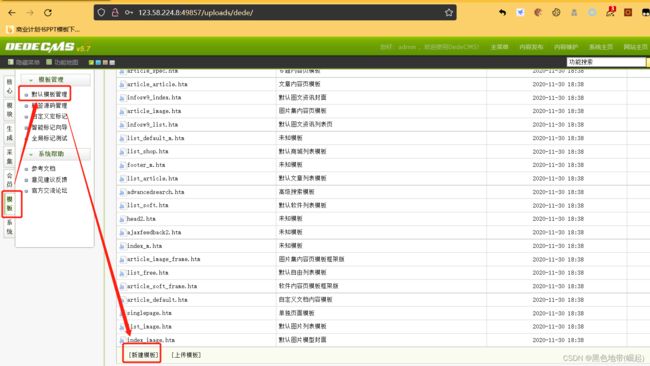Select the article_soft_frame.htm file name
650x366 pixels.
(x=162, y=286)
